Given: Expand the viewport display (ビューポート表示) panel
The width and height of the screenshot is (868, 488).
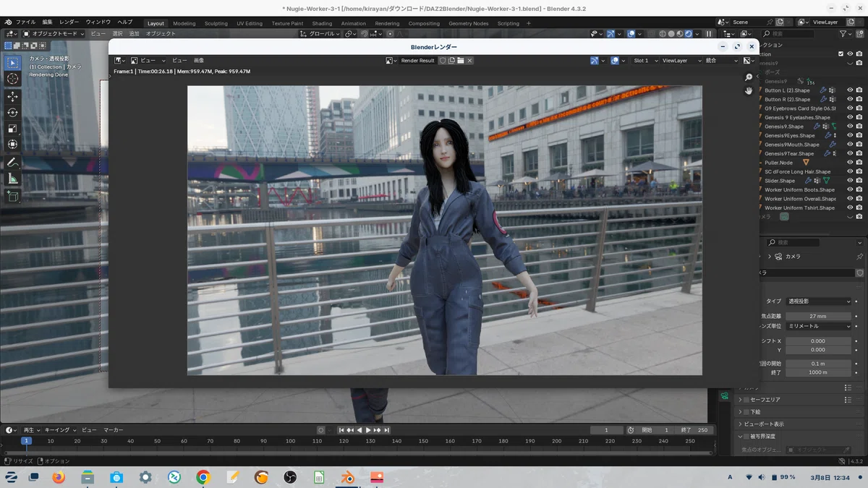Looking at the screenshot, I should click(x=763, y=424).
